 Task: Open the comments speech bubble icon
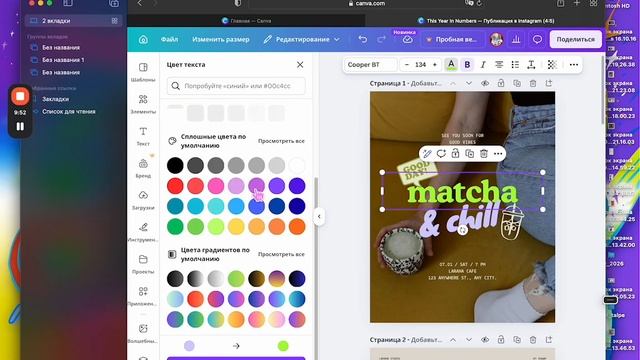tap(537, 40)
